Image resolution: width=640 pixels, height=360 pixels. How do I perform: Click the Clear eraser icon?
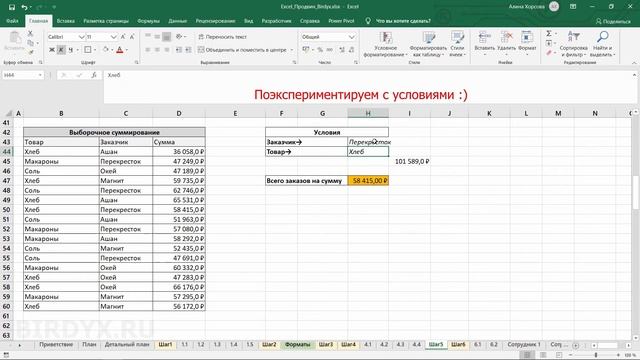(x=549, y=52)
